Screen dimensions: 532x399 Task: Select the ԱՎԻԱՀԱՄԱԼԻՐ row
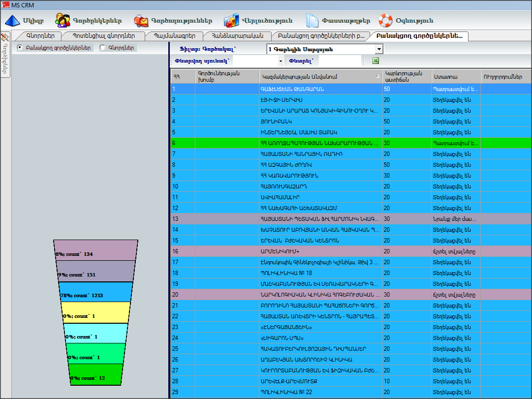[x=351, y=197]
